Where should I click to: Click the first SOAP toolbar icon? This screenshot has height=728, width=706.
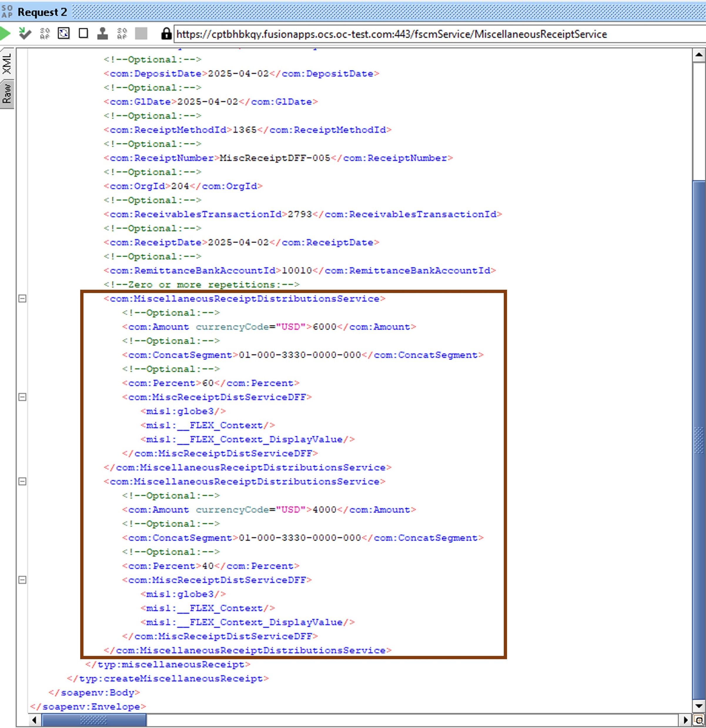pyautogui.click(x=45, y=34)
